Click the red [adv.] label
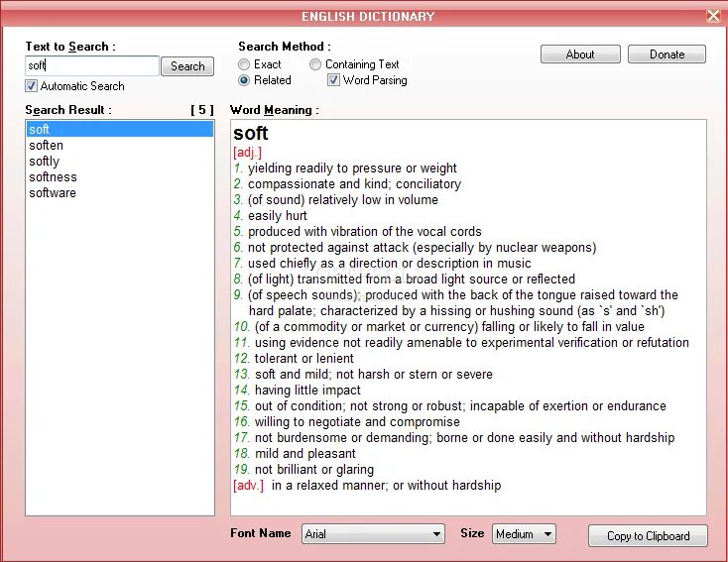 pyautogui.click(x=248, y=486)
